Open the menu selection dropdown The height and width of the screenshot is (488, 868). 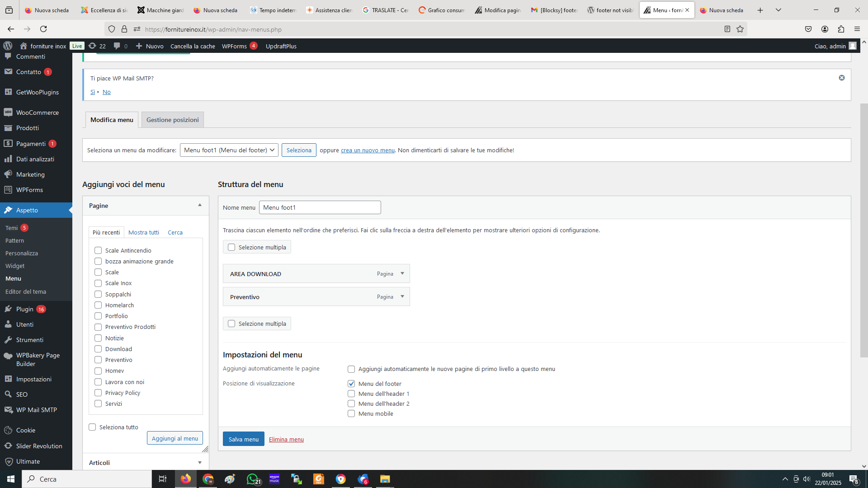[x=229, y=150]
